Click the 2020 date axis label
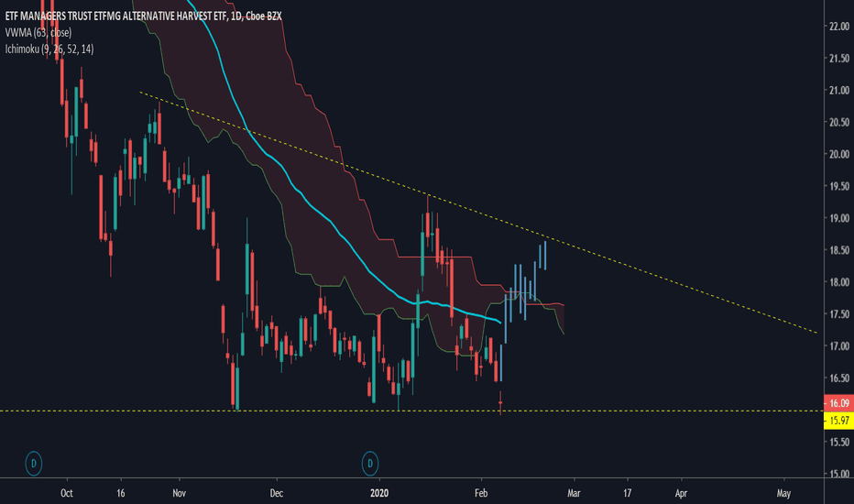This screenshot has width=854, height=504. (379, 493)
